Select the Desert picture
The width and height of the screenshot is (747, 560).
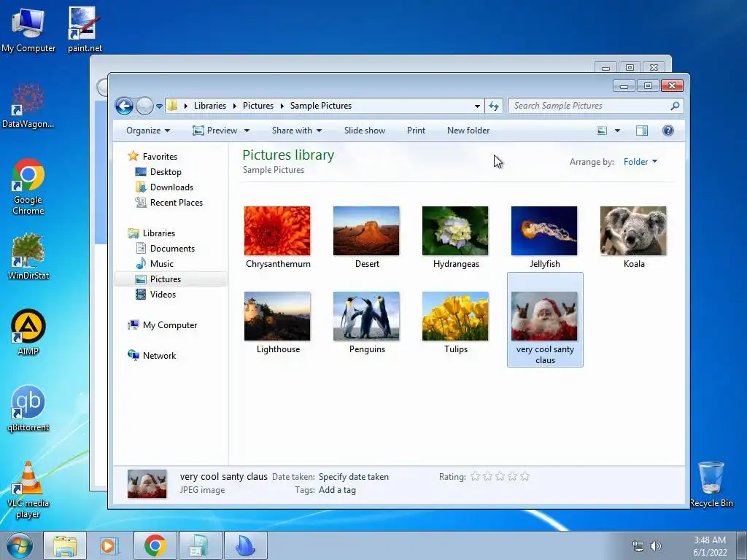[366, 237]
